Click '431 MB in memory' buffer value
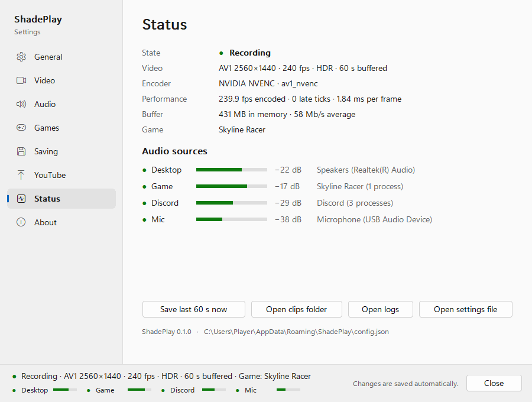Viewport: 532px width, 402px height. pyautogui.click(x=287, y=114)
